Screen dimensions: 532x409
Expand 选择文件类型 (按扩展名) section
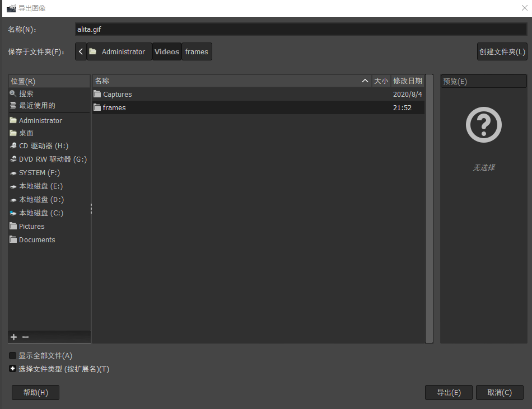[12, 369]
